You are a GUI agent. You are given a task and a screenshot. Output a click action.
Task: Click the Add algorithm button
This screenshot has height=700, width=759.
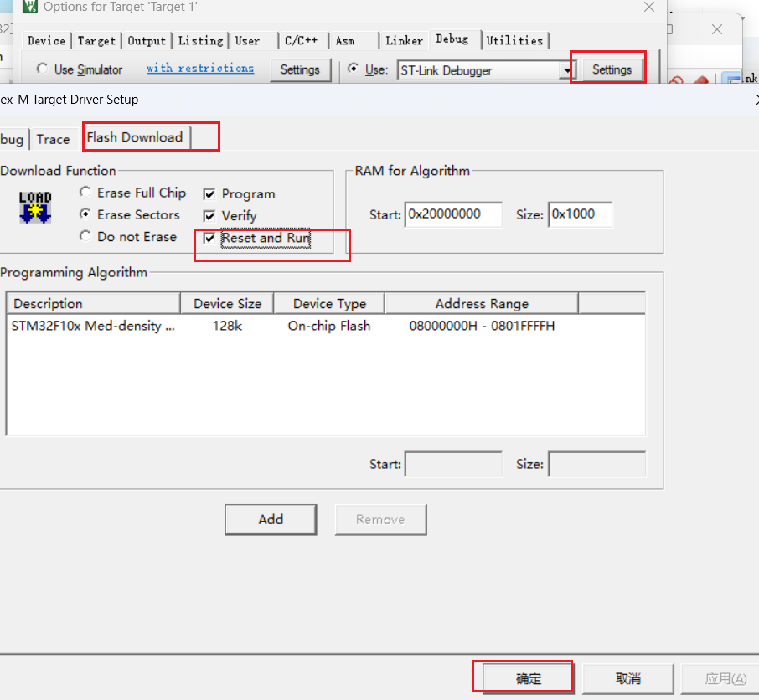click(x=271, y=520)
